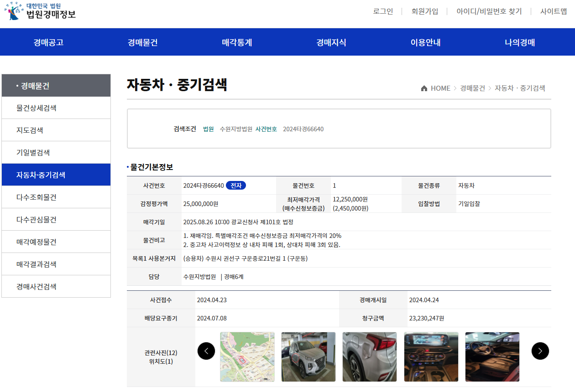Open the 매각통계 menu

(237, 41)
